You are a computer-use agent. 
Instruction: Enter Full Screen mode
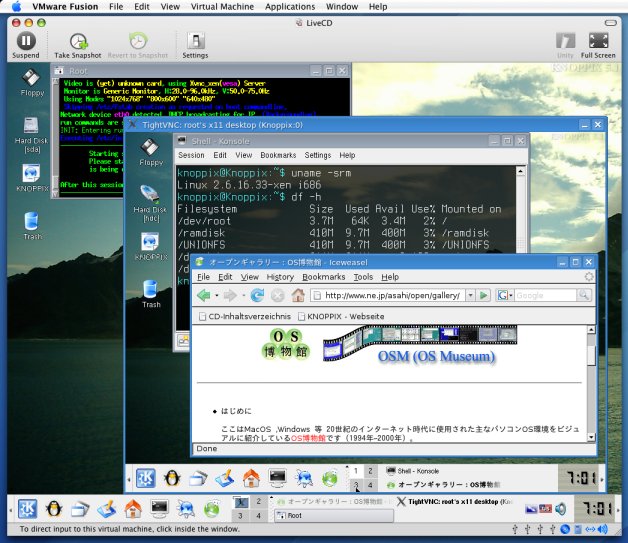[598, 46]
